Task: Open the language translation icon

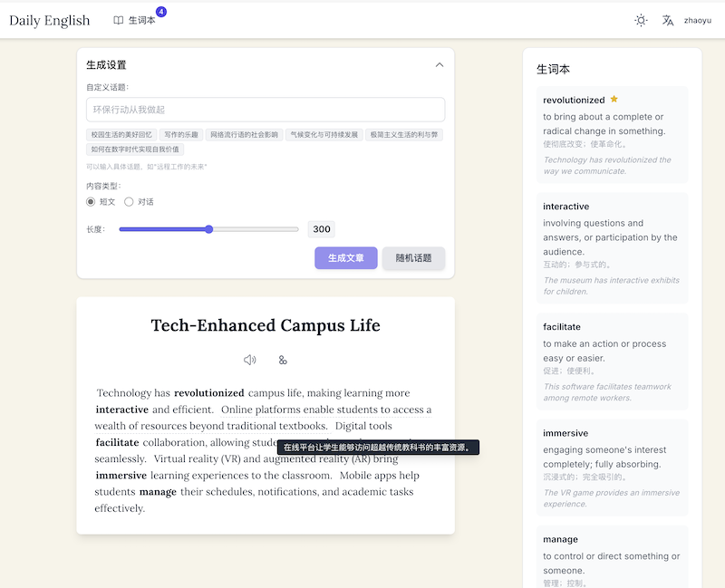Action: pos(668,20)
